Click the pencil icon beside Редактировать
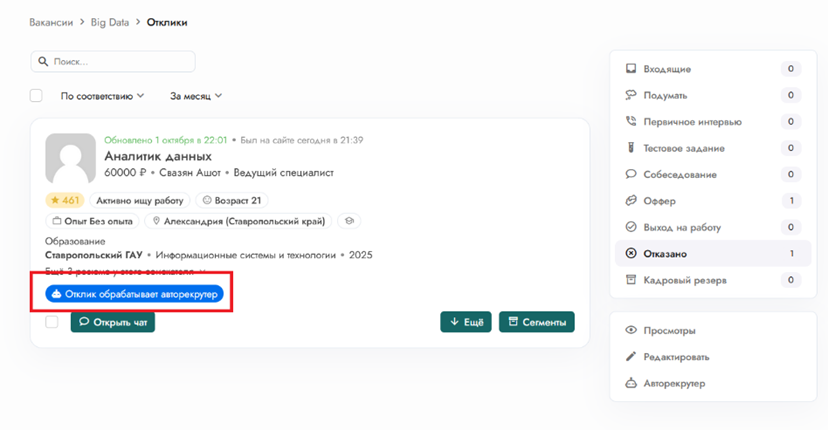The width and height of the screenshot is (828, 430). (x=631, y=357)
